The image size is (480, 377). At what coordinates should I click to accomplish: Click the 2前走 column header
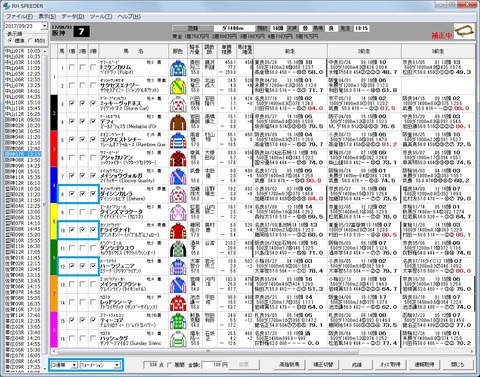coord(364,51)
